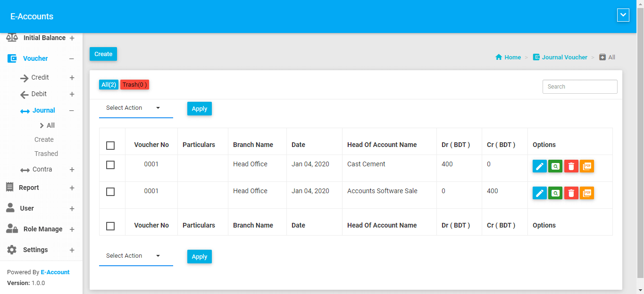Delete the Cast Cement voucher entry
Viewport: 644px width, 294px height.
click(x=571, y=166)
